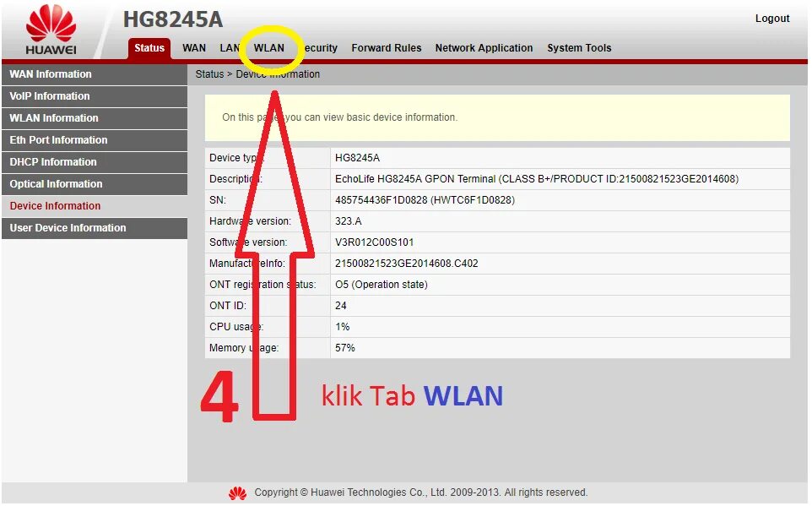The height and width of the screenshot is (506, 812).
Task: Click ManufactureInfo value ending .C402
Action: 407,264
